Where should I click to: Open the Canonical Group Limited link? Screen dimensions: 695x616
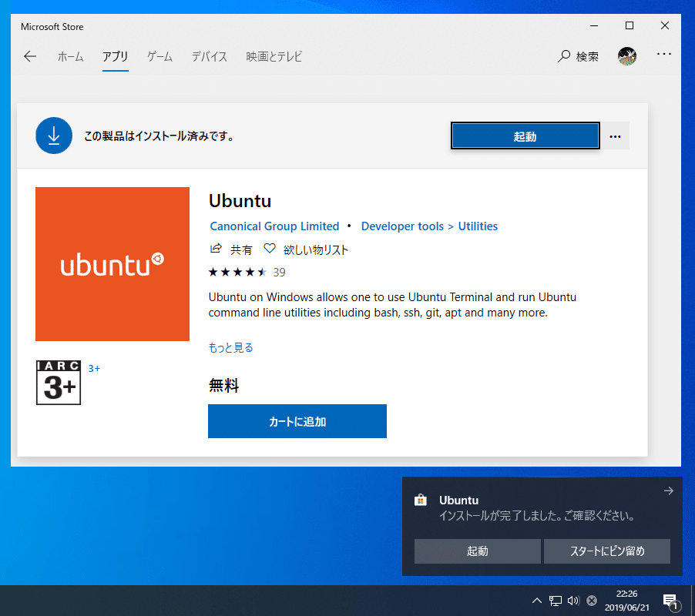274,226
